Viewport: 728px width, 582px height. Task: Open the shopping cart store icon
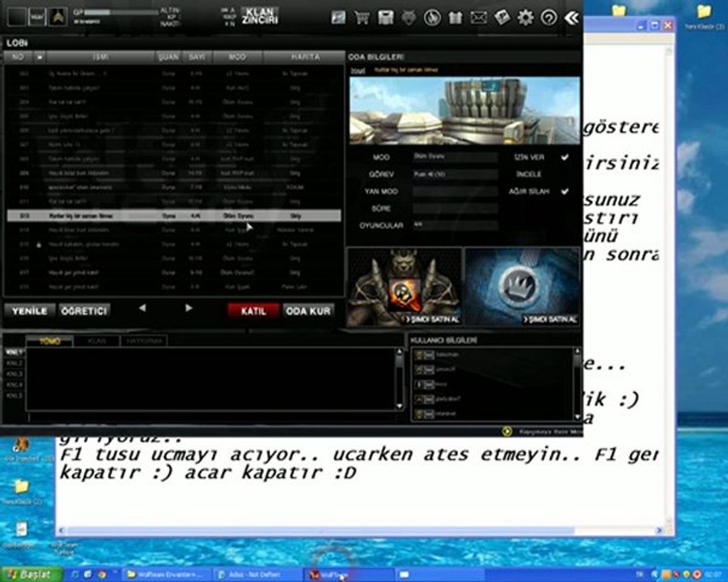362,18
